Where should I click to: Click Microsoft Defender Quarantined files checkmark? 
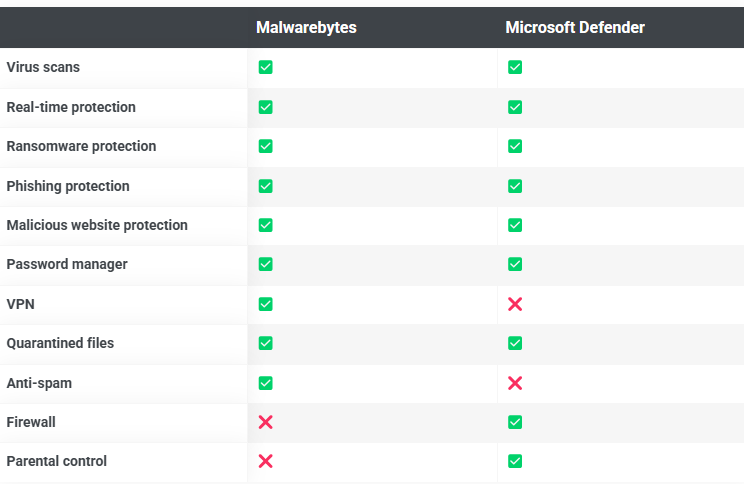click(x=515, y=343)
